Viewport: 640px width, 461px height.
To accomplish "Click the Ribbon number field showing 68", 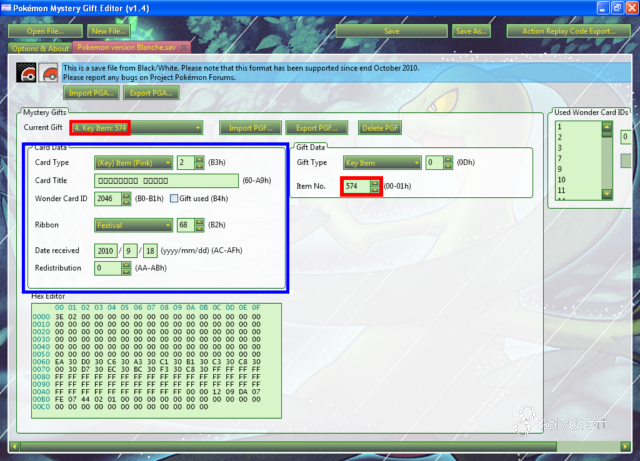I will pyautogui.click(x=186, y=225).
